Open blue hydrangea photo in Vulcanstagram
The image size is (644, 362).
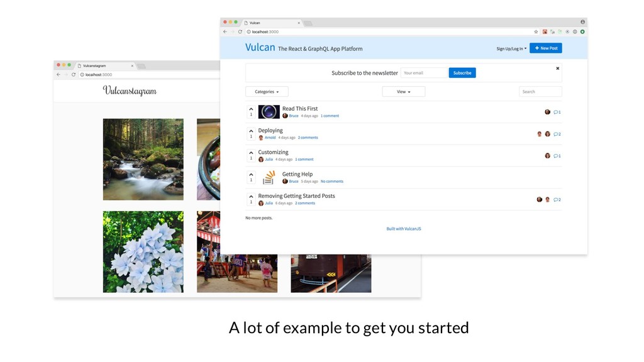pos(143,251)
